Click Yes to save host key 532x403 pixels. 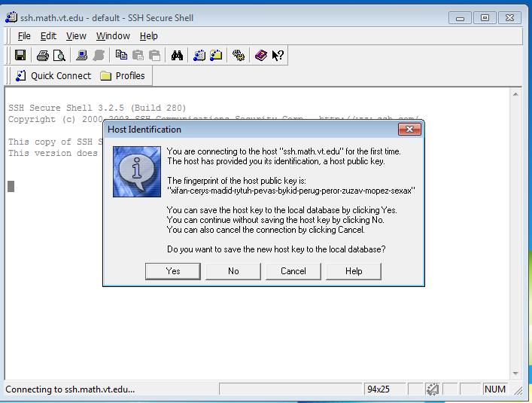[173, 271]
